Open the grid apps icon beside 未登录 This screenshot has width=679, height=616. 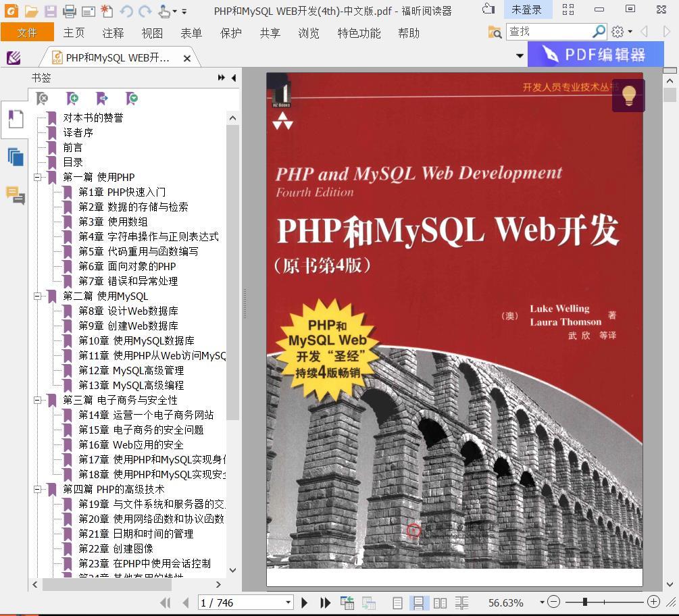[568, 9]
